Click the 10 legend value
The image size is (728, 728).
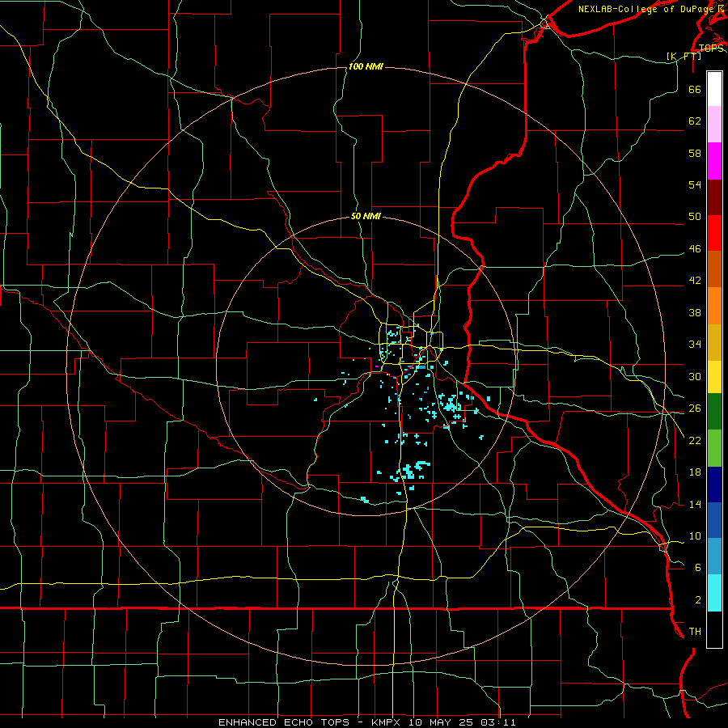[x=695, y=535]
